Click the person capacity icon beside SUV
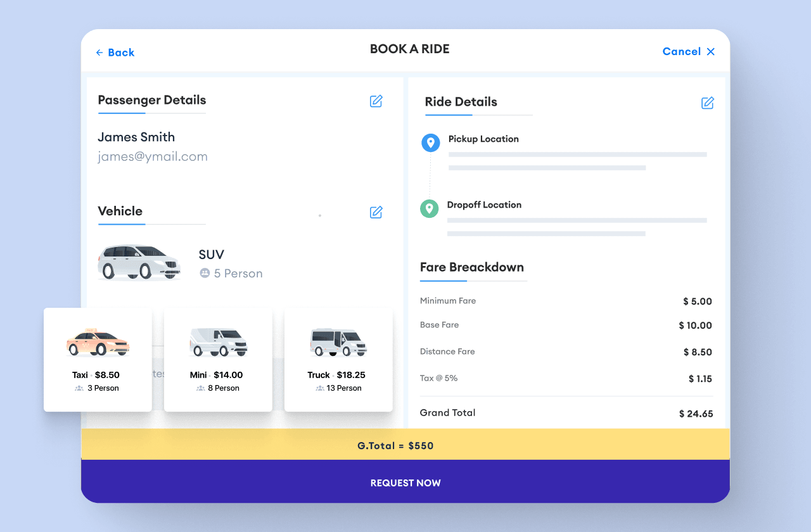Viewport: 811px width, 532px height. click(x=204, y=273)
